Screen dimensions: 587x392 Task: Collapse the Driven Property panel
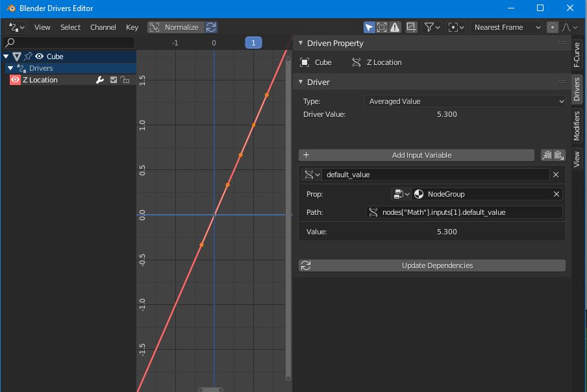click(301, 43)
